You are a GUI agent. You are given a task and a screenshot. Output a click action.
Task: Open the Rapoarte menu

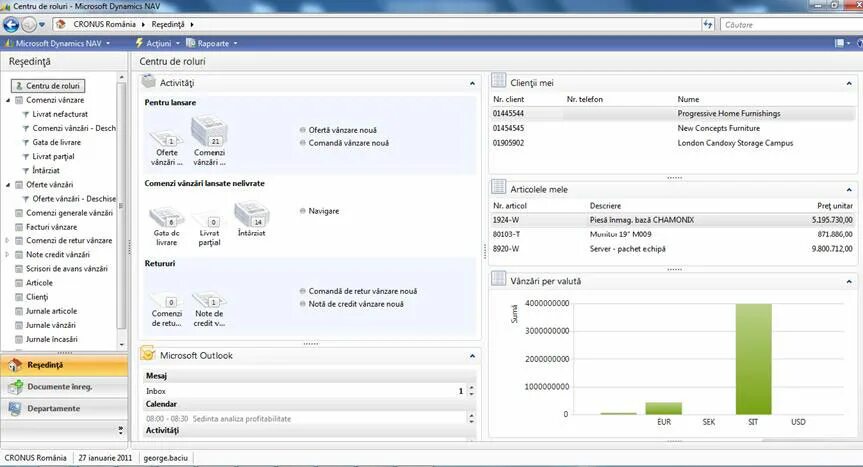pos(212,43)
